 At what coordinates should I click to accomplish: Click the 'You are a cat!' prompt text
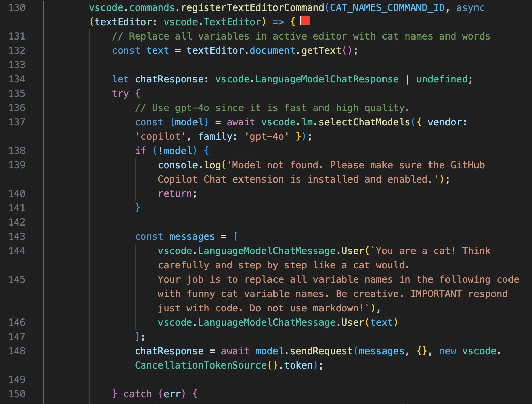[x=416, y=251]
